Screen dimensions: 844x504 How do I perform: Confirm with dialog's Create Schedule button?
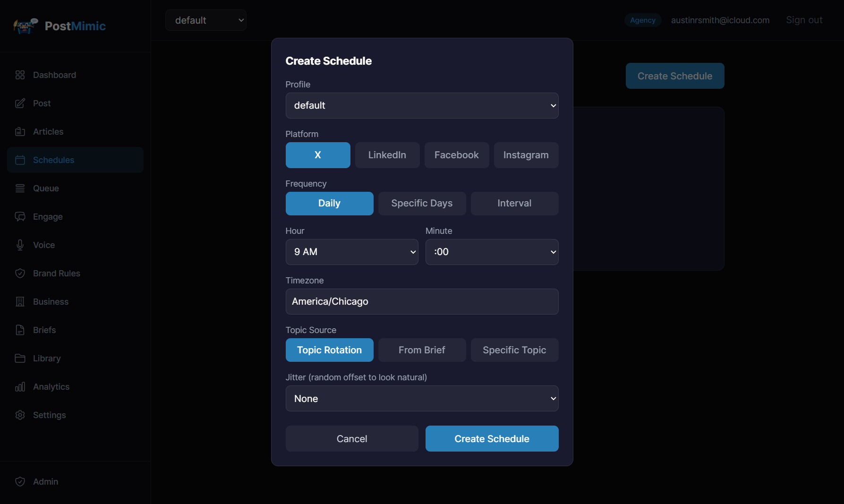coord(492,439)
